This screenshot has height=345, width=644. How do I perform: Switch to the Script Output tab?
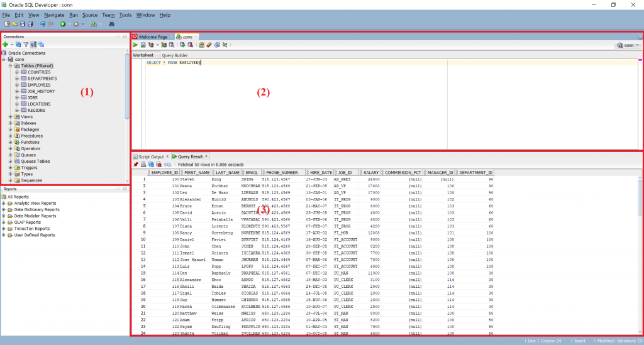(x=150, y=156)
